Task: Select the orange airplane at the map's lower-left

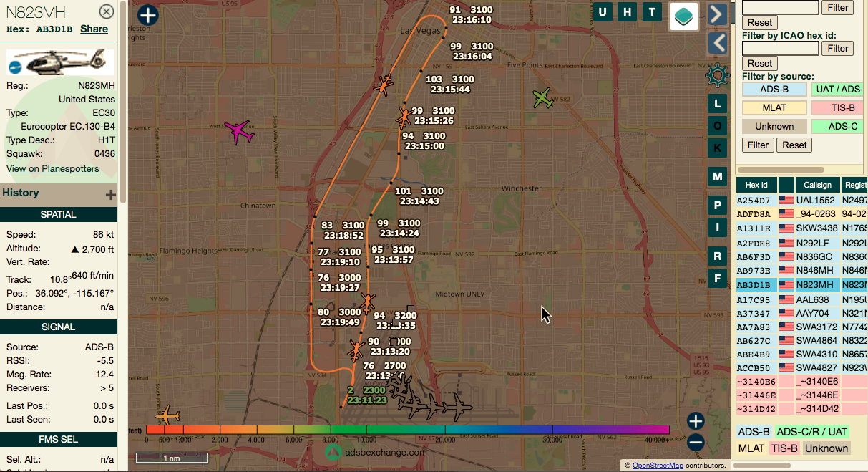Action: (167, 415)
